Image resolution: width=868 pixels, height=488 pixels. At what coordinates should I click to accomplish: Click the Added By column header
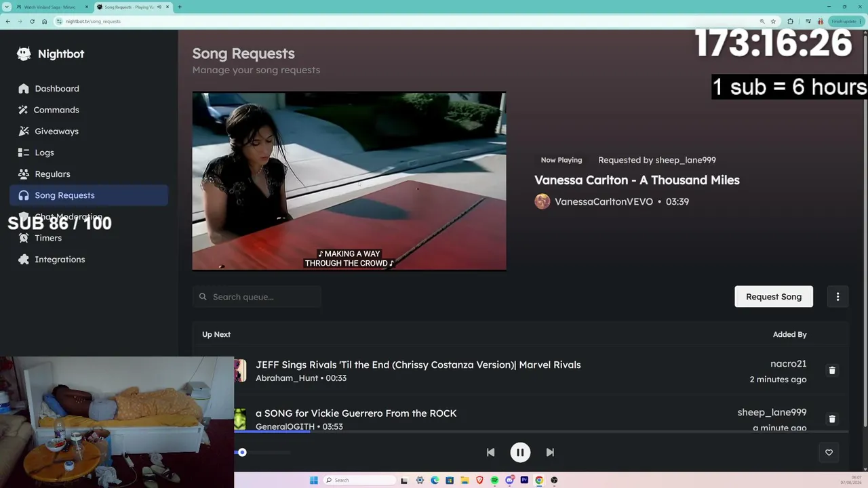pyautogui.click(x=789, y=334)
